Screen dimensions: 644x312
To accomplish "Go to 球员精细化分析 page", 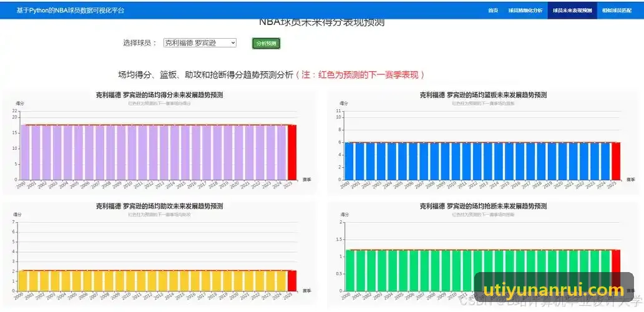I will [x=525, y=11].
